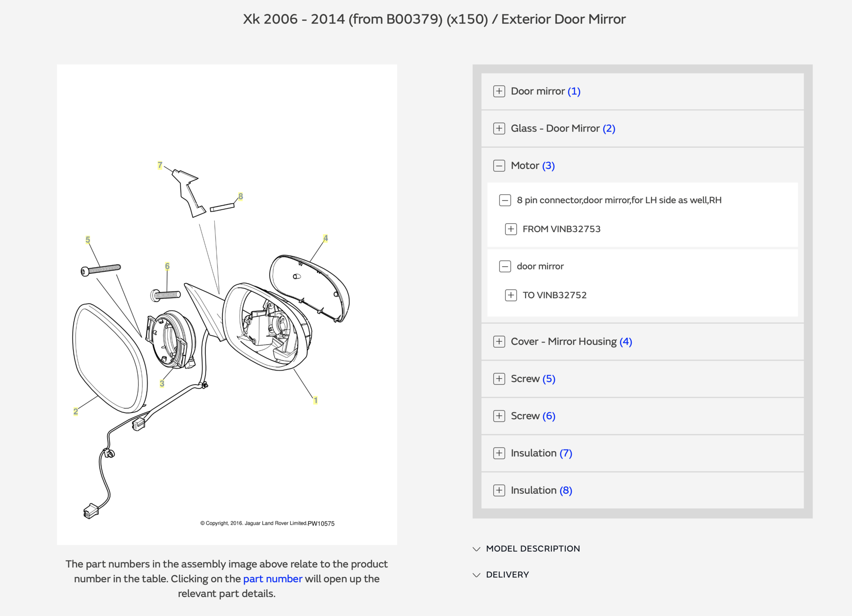852x616 pixels.
Task: Open the Delivery section
Action: point(507,575)
